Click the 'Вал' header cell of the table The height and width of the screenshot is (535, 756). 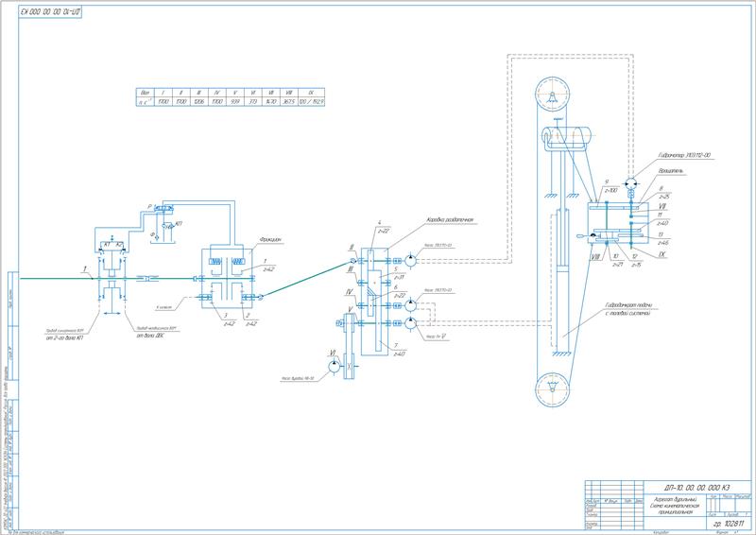tap(146, 93)
